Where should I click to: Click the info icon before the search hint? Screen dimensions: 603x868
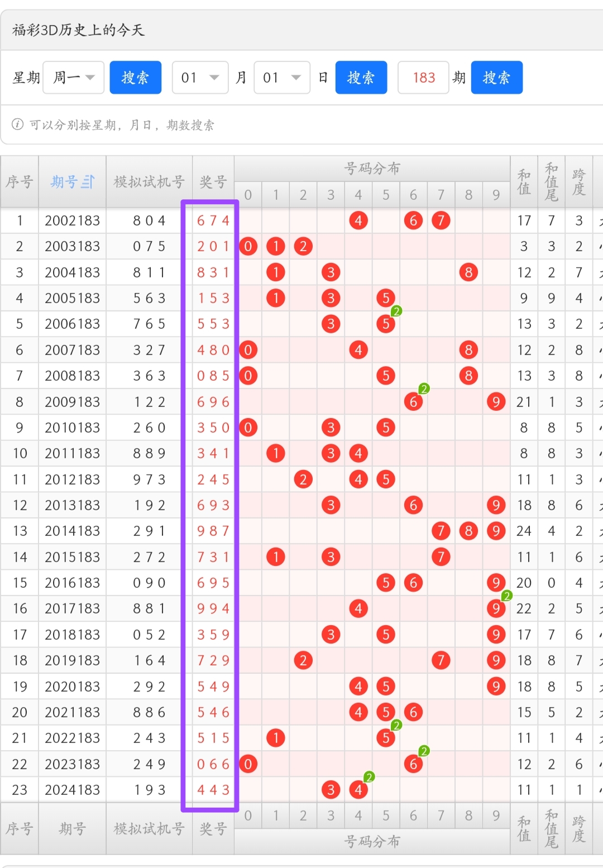coord(18,124)
